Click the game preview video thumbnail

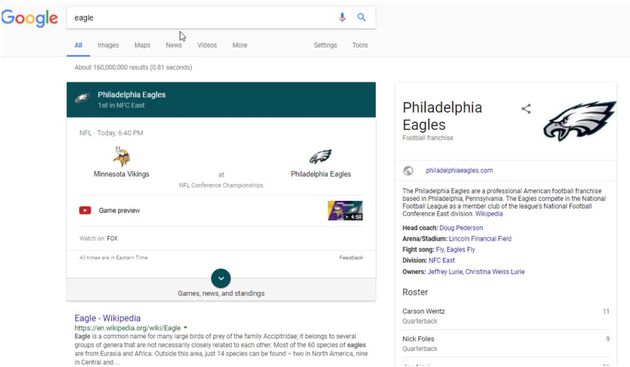pos(345,211)
